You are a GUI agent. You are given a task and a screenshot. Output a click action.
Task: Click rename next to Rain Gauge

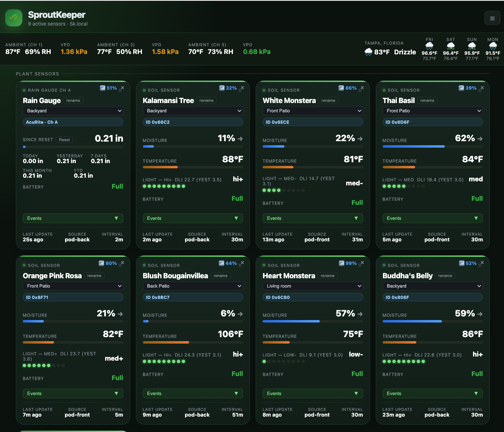point(73,101)
